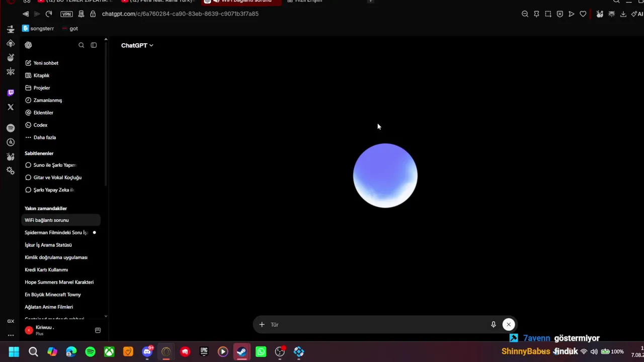644x362 pixels.
Task: Open the İşkur İş Arama Statüsü chat
Action: (x=48, y=245)
